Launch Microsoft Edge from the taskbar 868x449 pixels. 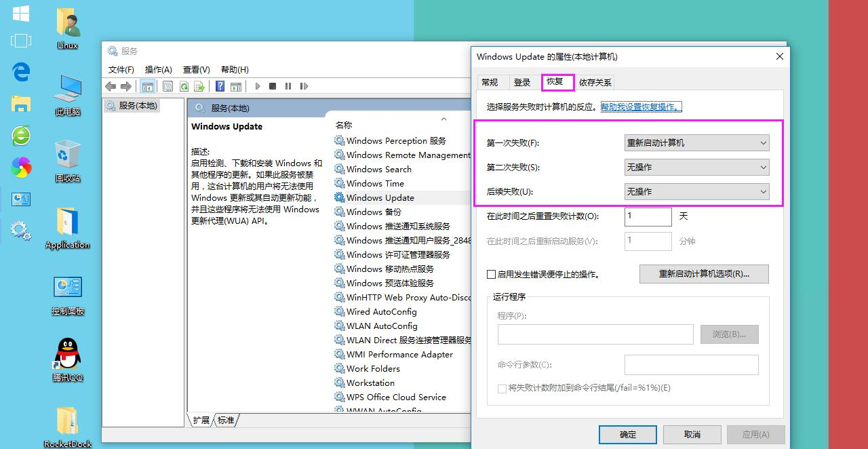coord(21,72)
